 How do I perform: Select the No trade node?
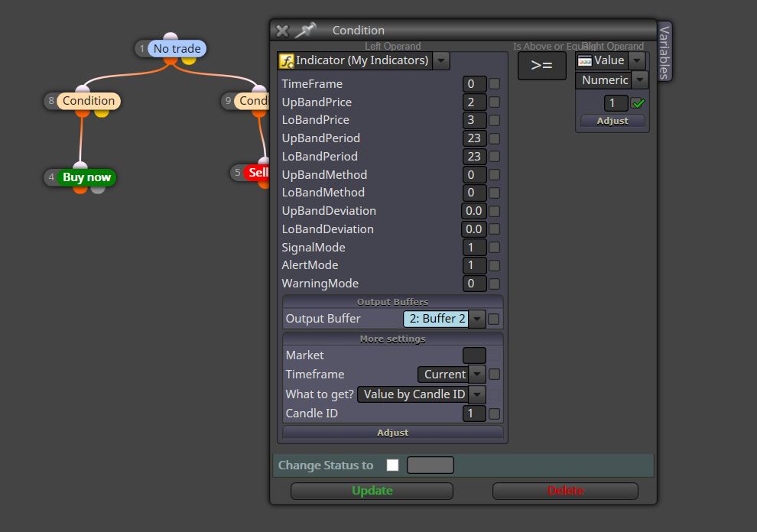tap(177, 49)
